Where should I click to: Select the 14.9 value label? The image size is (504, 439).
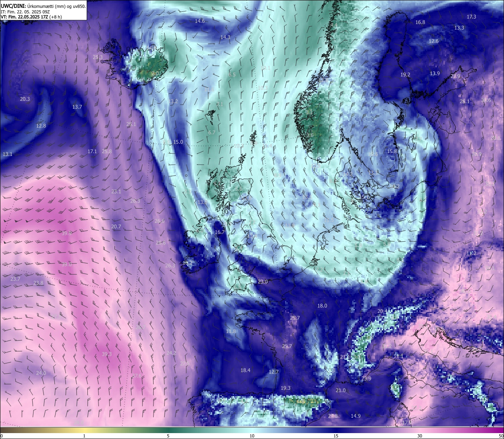pos(356,416)
